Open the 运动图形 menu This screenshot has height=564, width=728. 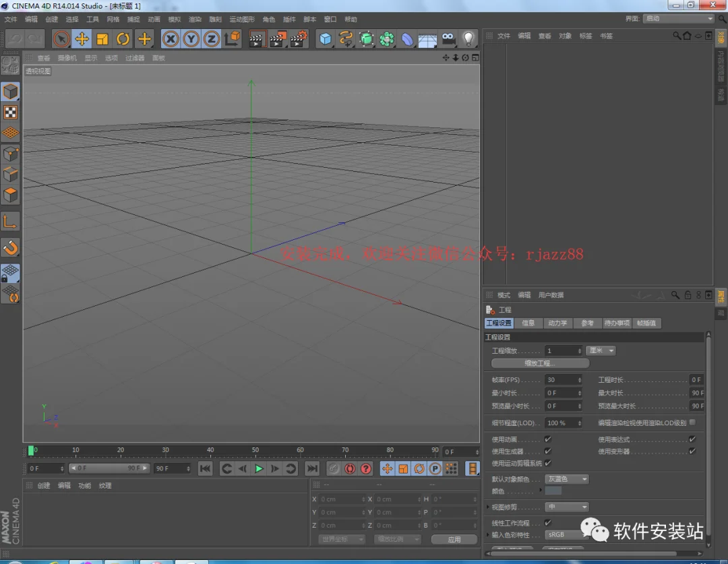[242, 20]
